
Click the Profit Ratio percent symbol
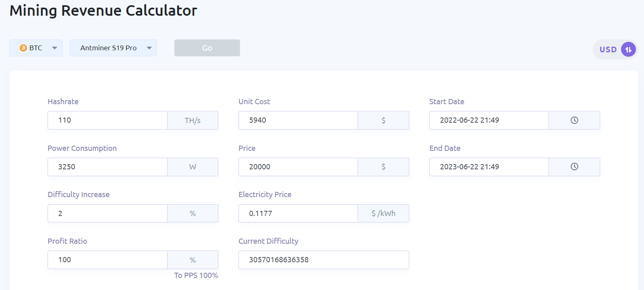pyautogui.click(x=193, y=260)
